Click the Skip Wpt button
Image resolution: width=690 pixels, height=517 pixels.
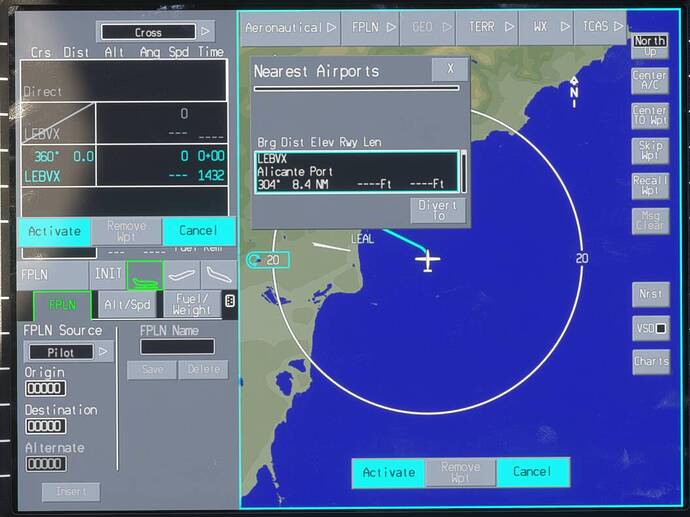coord(650,151)
